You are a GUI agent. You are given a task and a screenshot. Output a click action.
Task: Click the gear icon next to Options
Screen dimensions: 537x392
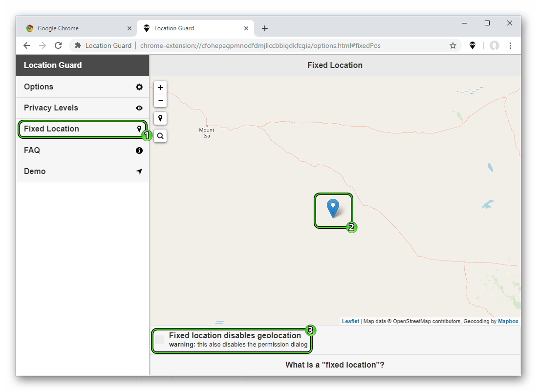(139, 87)
